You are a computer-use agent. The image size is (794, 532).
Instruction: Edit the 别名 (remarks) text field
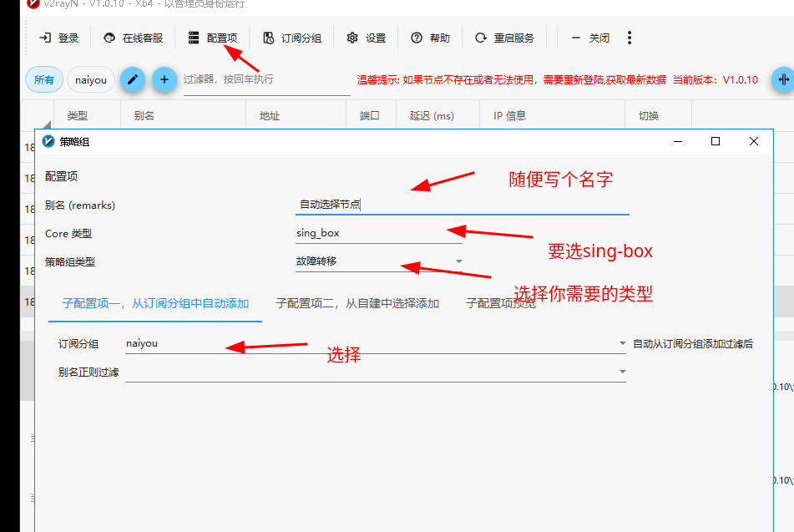tap(463, 204)
